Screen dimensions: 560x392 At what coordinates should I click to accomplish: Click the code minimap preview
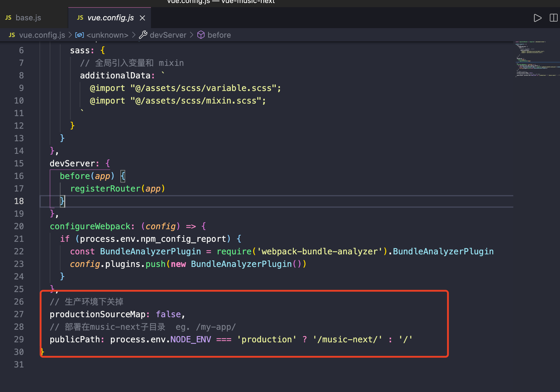(537, 59)
